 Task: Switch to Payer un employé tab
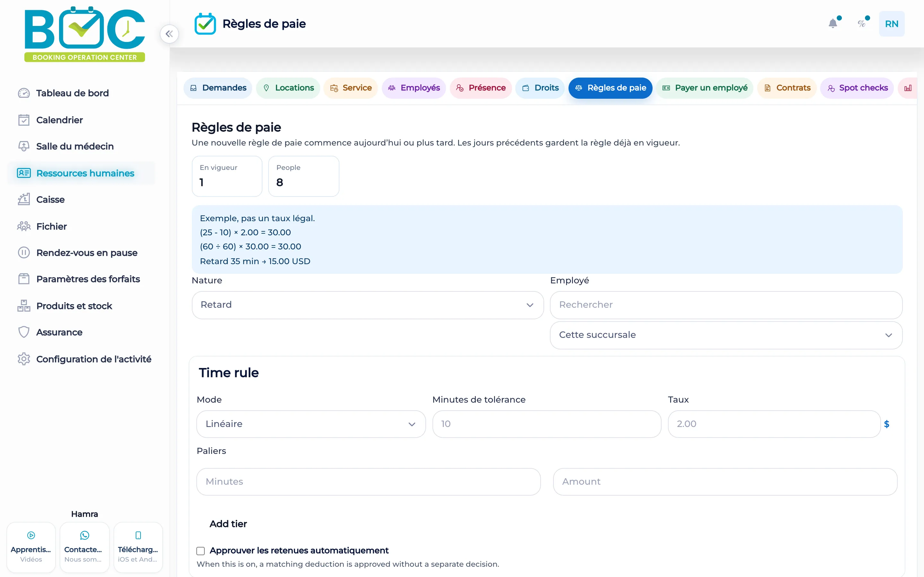705,88
